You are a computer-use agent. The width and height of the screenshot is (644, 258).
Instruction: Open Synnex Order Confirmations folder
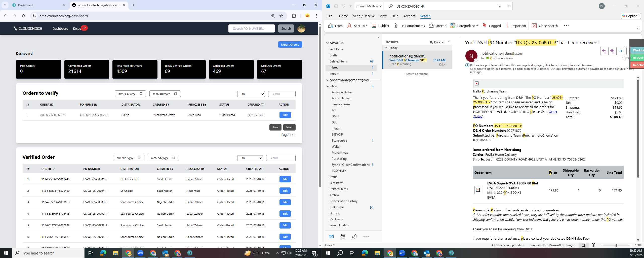[x=350, y=165]
